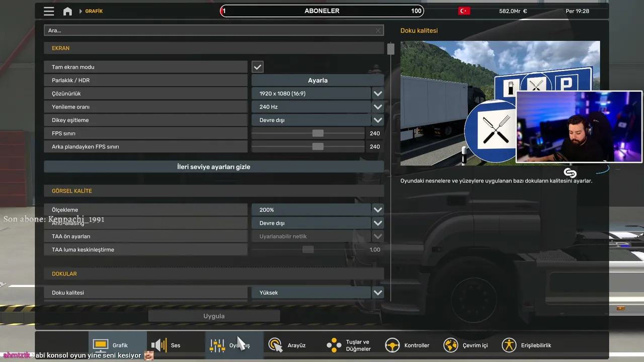Switch to the Arayüz tab
Image resolution: width=644 pixels, height=362 pixels.
tap(293, 345)
